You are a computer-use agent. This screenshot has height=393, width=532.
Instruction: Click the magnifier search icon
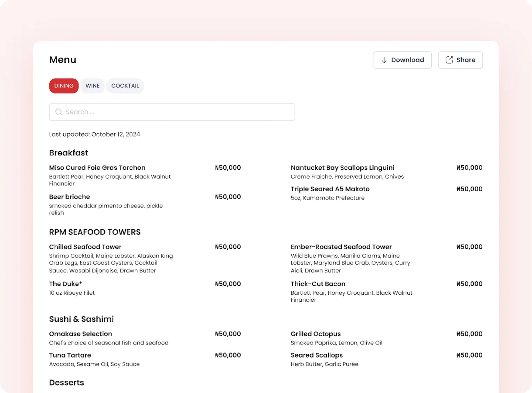point(58,112)
